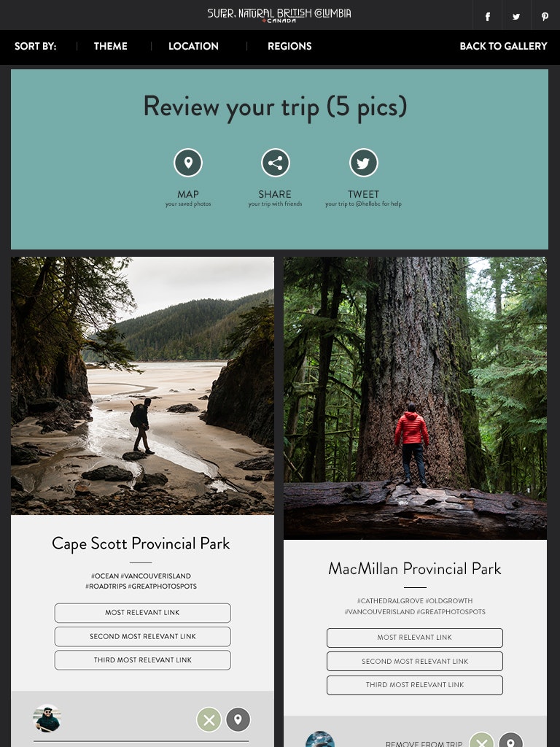Open the Super, Natural British Columbia logo
Viewport: 560px width, 747px height.
pos(279,15)
